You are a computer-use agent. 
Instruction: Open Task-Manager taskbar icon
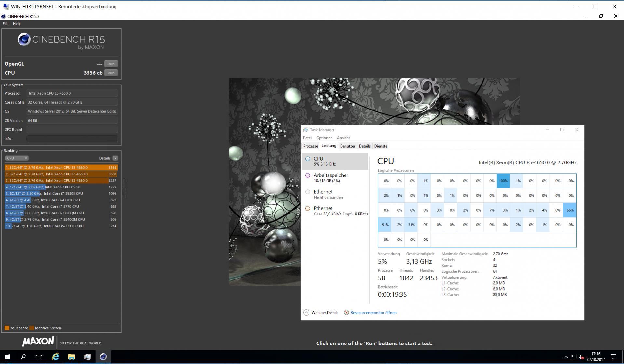point(87,357)
